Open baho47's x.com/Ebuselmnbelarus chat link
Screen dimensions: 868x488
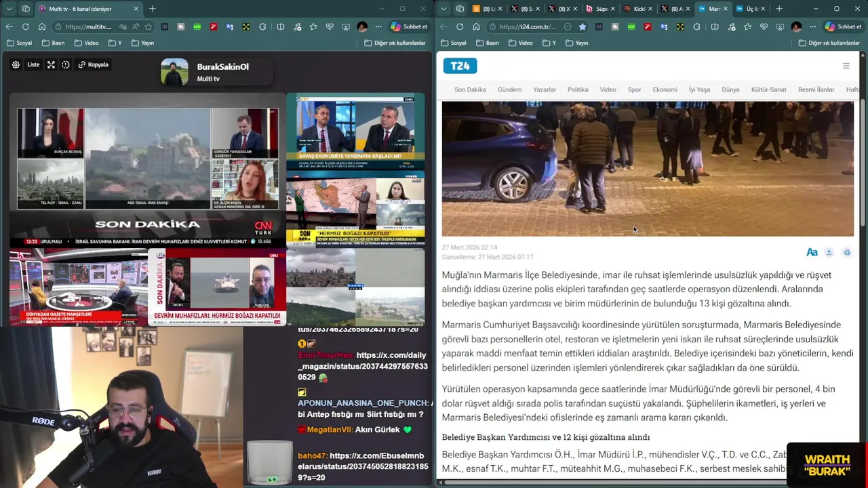[x=363, y=466]
